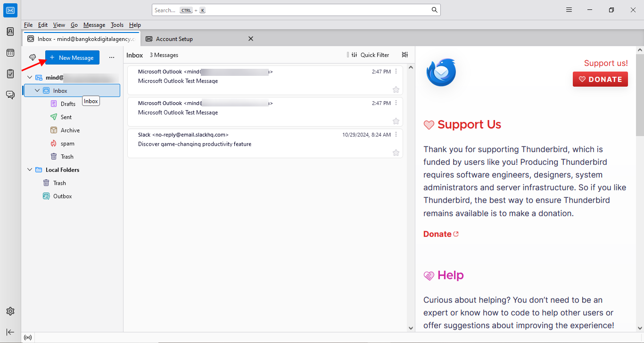This screenshot has height=343, width=644.
Task: Collapse the spaces toolbar
Action: (10, 332)
